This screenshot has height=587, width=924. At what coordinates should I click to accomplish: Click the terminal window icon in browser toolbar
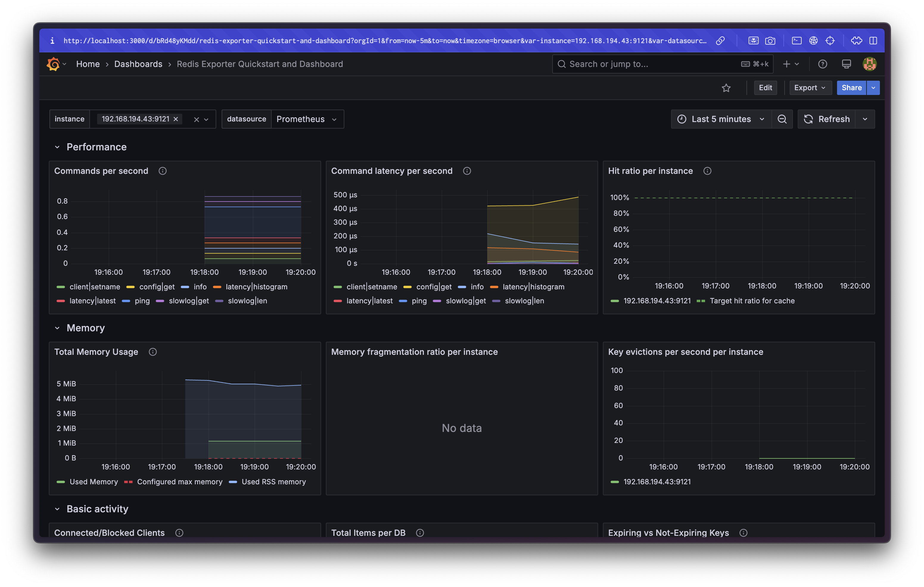tap(797, 41)
